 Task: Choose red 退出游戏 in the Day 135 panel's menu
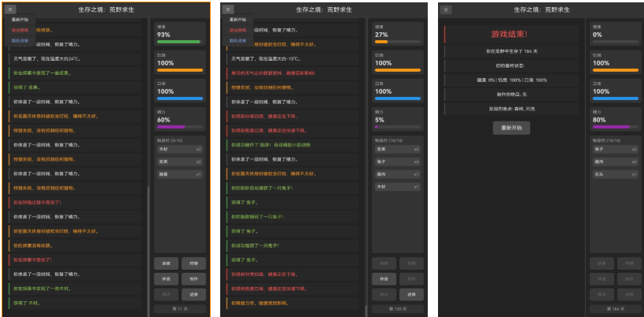[238, 30]
